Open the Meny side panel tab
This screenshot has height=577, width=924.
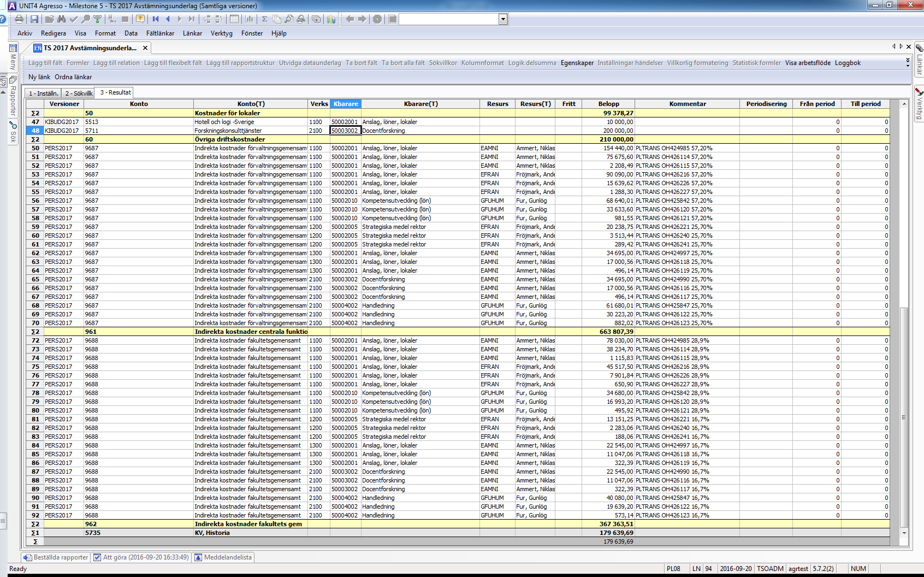pos(13,57)
